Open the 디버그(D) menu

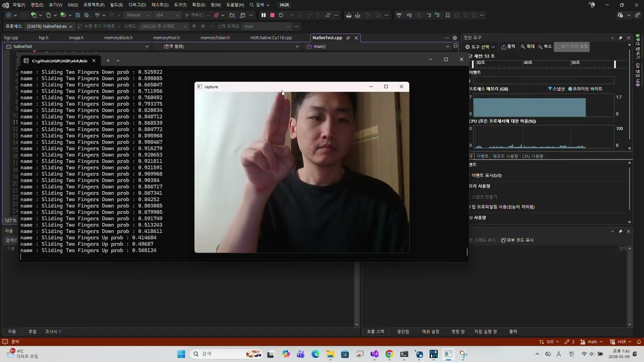137,5
